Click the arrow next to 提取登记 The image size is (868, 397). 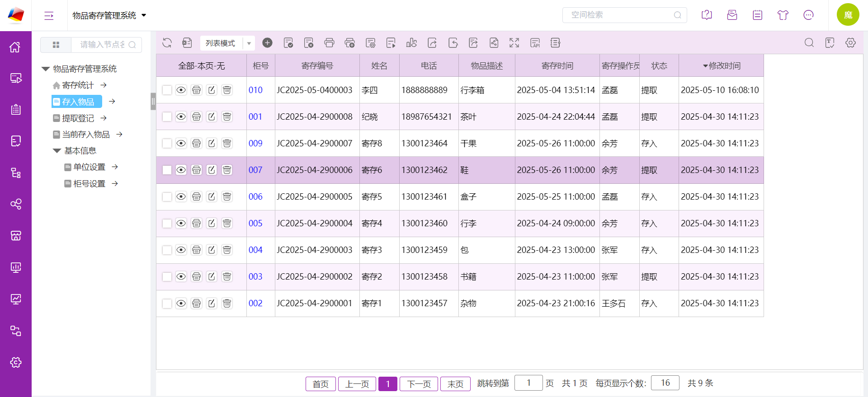pos(104,118)
